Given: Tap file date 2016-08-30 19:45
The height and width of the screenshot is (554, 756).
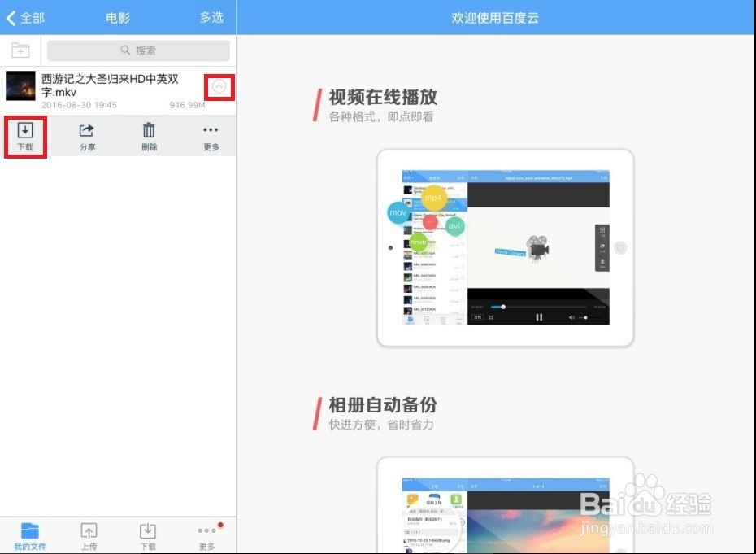Looking at the screenshot, I should 79,105.
